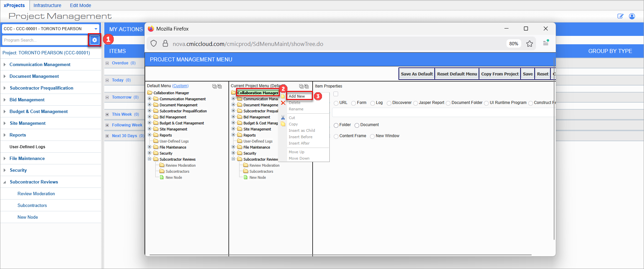Click collapse-all icon in Default Menu panel
Screen dimensions: 644x269
(214, 86)
